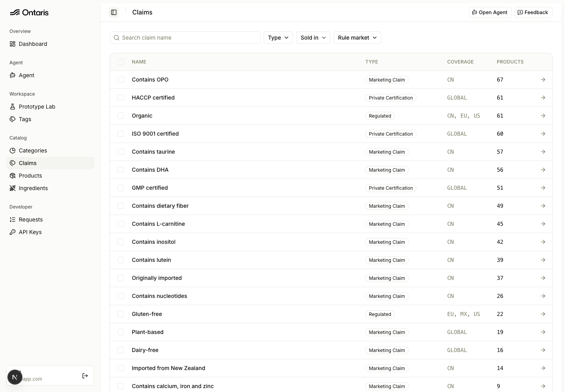Open GMP certified row arrow
Image resolution: width=565 pixels, height=392 pixels.
[543, 188]
